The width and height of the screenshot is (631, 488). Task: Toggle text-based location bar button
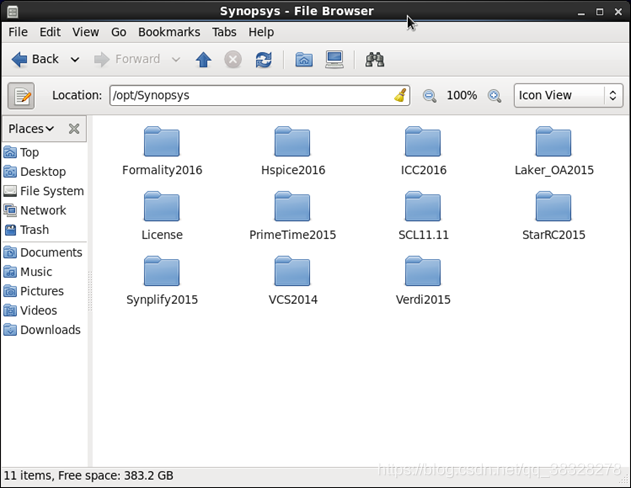click(21, 96)
